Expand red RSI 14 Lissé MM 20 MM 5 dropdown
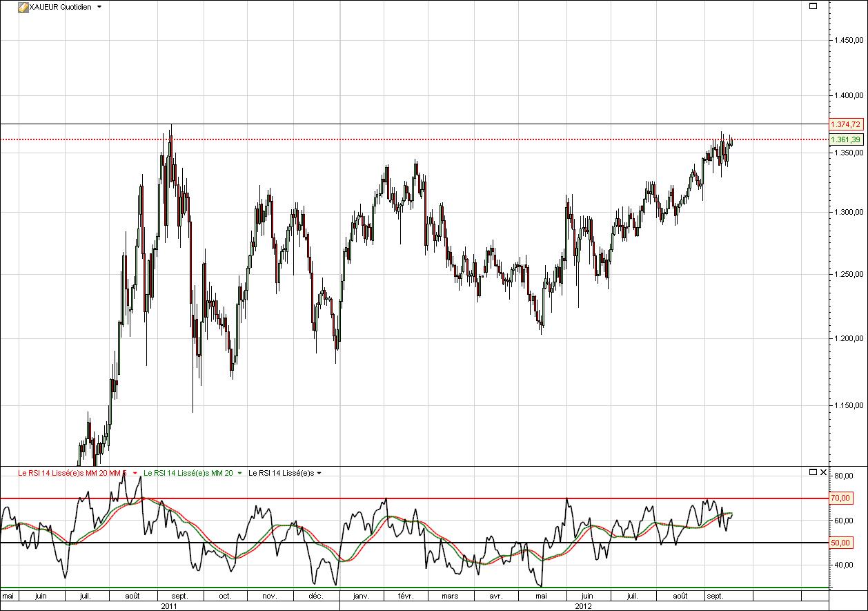868x611 pixels. (135, 473)
